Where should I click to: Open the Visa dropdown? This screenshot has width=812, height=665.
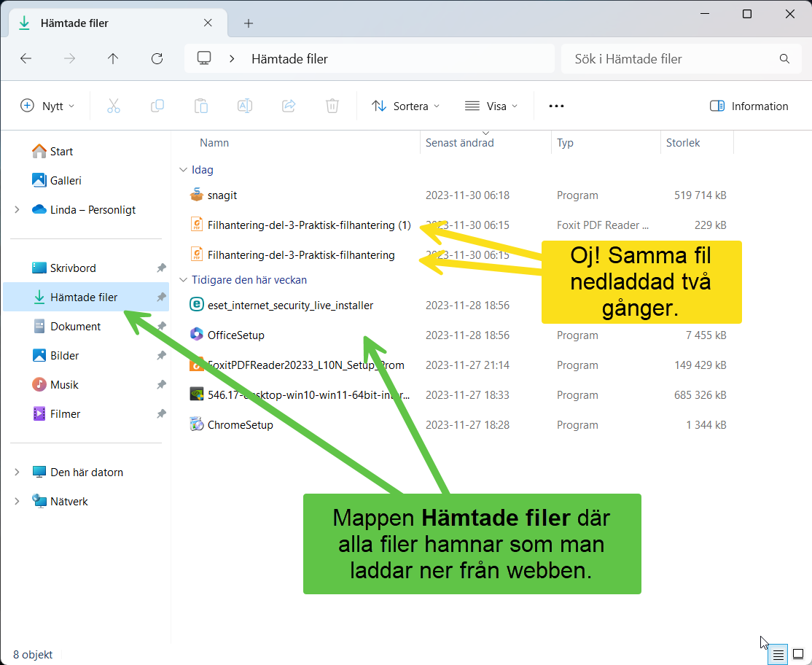point(491,106)
